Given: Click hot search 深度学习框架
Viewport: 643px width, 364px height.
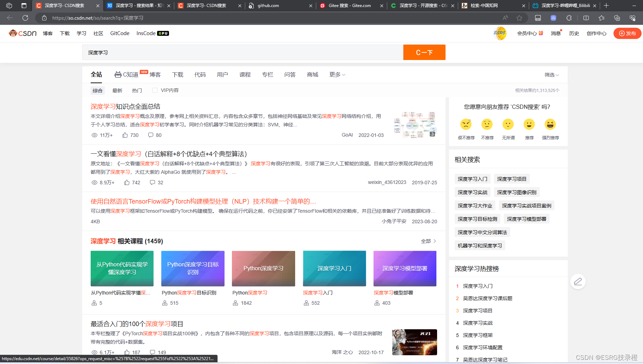Looking at the screenshot, I should click(x=478, y=335).
